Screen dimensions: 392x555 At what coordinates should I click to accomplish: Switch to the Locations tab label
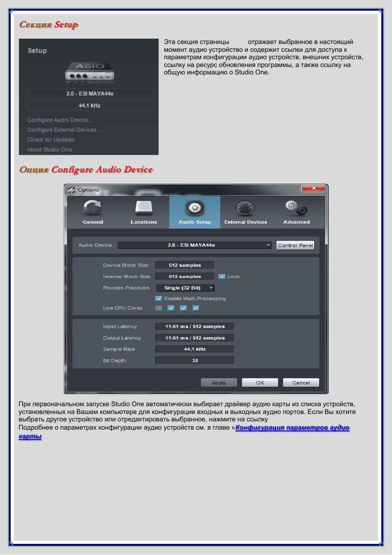144,222
